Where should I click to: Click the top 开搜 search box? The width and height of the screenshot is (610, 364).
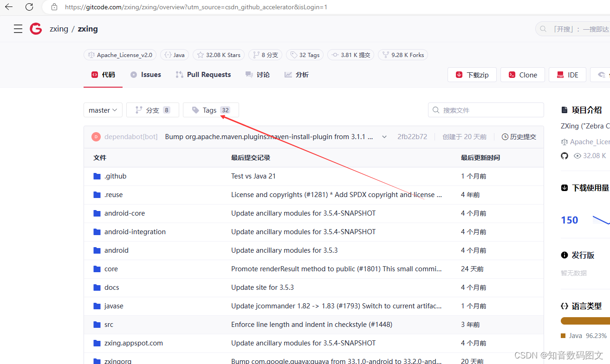point(573,29)
